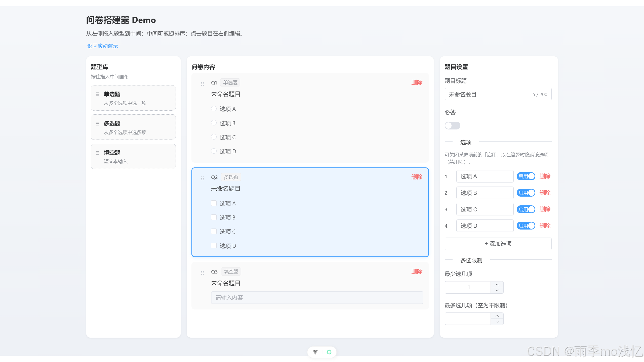The width and height of the screenshot is (644, 362).
Task: Click the + 添加选项 button
Action: [498, 244]
